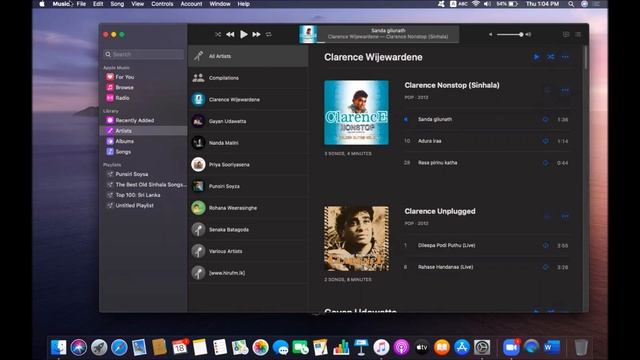Viewport: 640px width, 360px height.
Task: Play the current song
Action: coord(244,34)
